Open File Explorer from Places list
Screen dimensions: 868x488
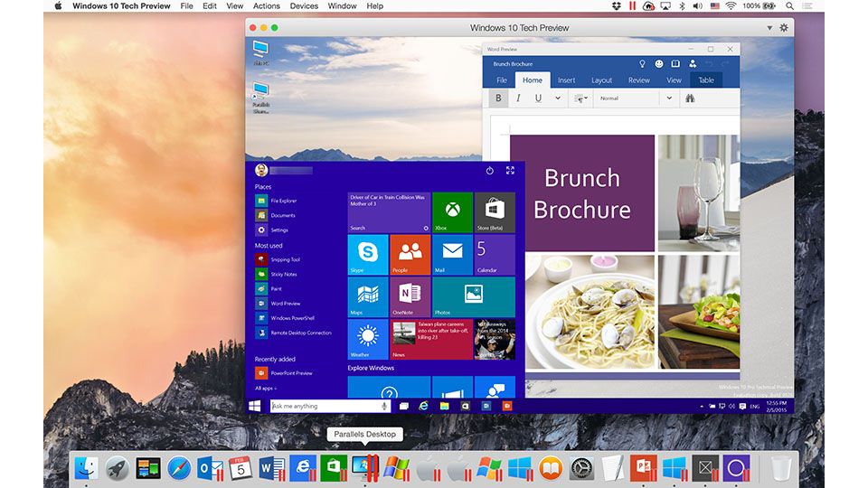pyautogui.click(x=283, y=201)
